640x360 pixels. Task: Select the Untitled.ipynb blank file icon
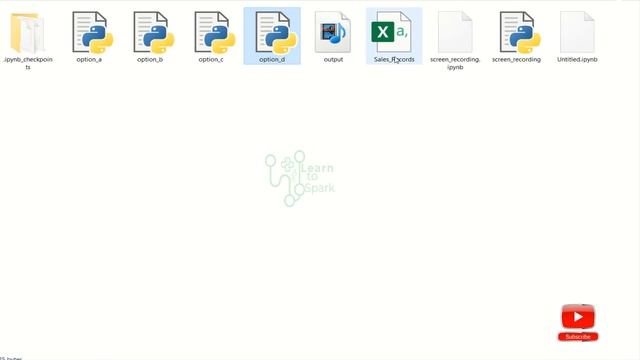[577, 32]
